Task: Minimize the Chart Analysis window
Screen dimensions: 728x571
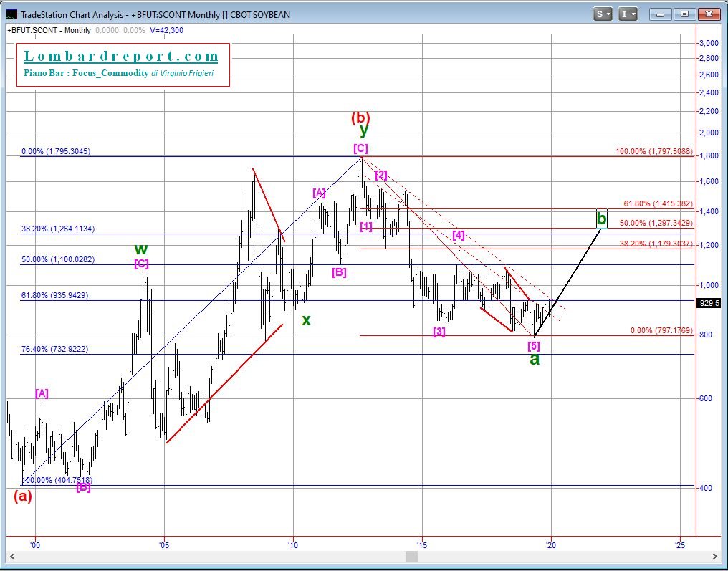Action: point(661,14)
